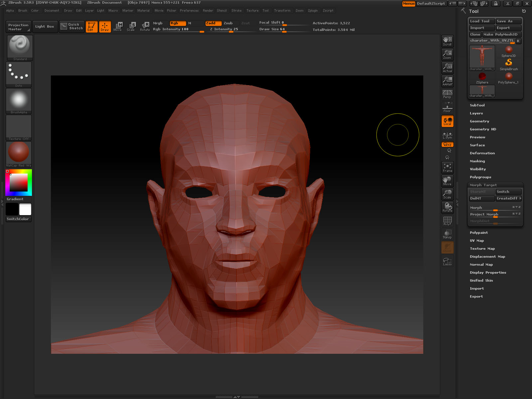This screenshot has width=532, height=399.
Task: Toggle PolyF polyframe display
Action: click(x=448, y=221)
